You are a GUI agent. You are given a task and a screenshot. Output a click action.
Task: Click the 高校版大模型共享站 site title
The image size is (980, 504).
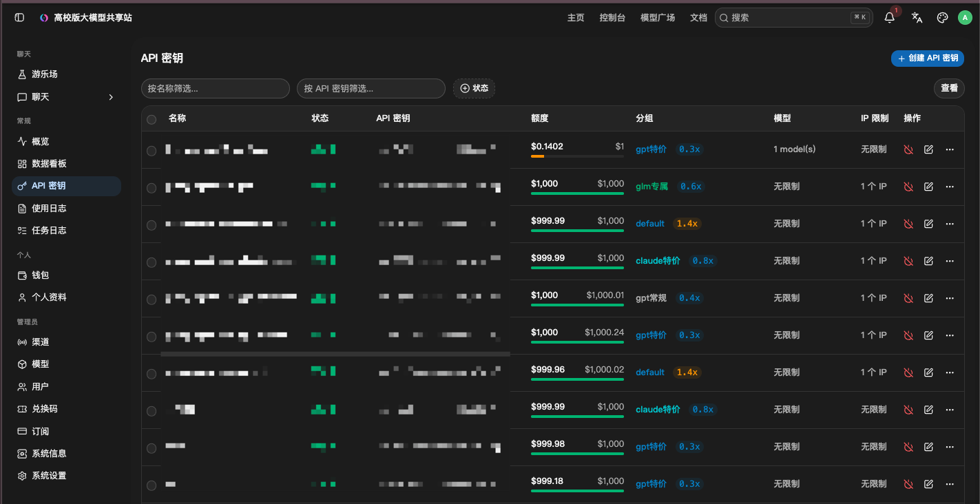point(93,18)
